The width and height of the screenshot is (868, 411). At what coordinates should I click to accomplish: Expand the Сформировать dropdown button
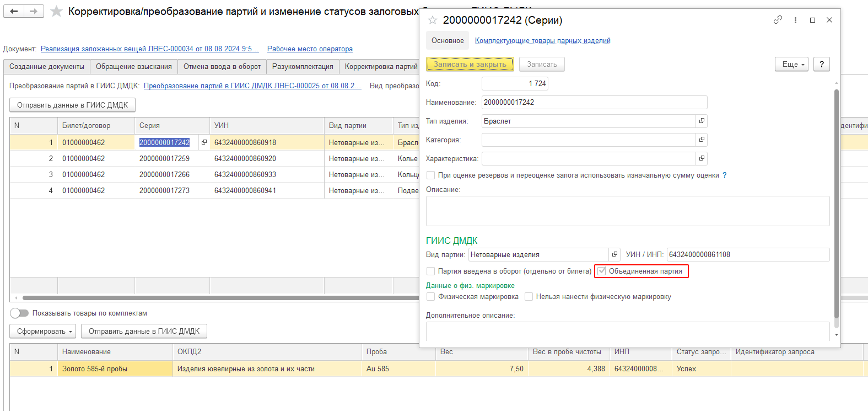pyautogui.click(x=42, y=331)
